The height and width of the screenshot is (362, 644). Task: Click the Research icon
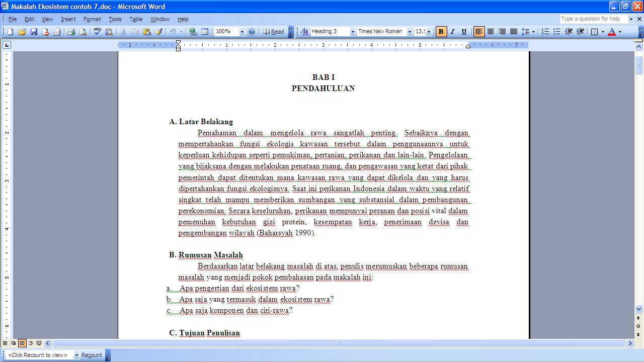tap(109, 32)
